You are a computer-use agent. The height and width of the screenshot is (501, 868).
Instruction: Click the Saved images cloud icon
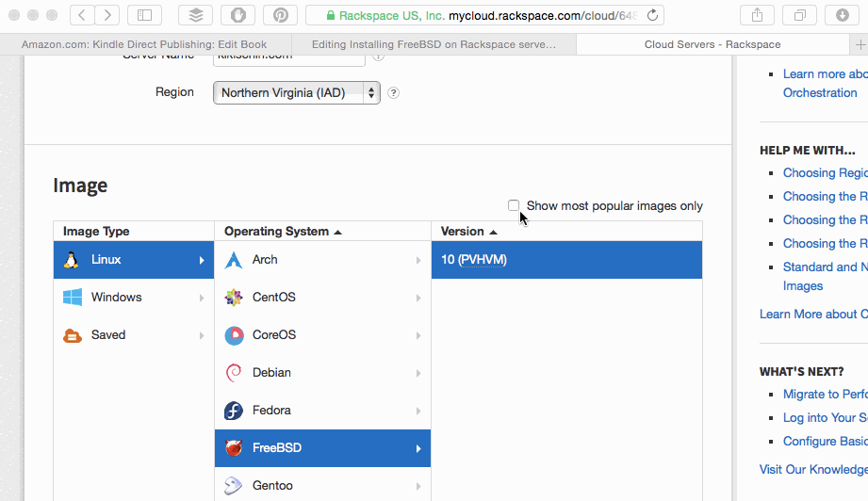72,335
